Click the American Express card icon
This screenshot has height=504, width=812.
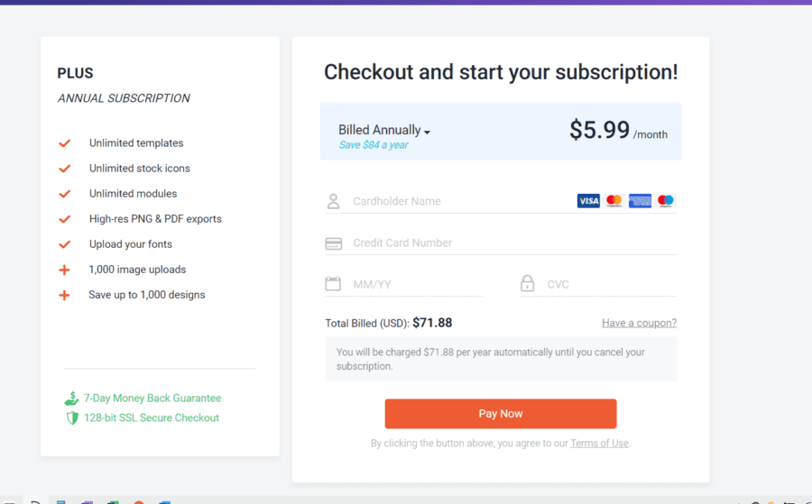pos(640,201)
